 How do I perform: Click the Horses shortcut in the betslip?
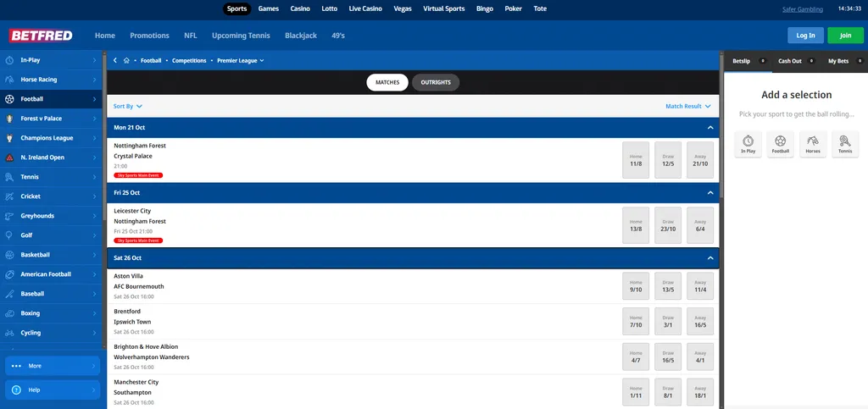pyautogui.click(x=813, y=144)
